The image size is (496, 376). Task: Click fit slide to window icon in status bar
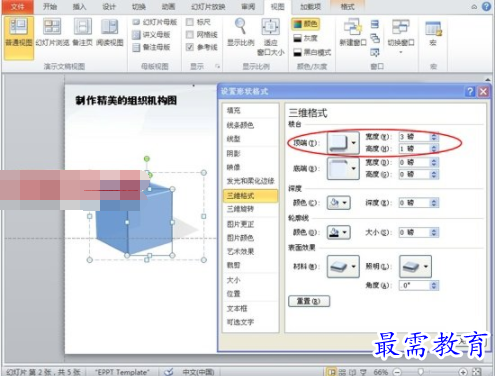click(x=477, y=372)
